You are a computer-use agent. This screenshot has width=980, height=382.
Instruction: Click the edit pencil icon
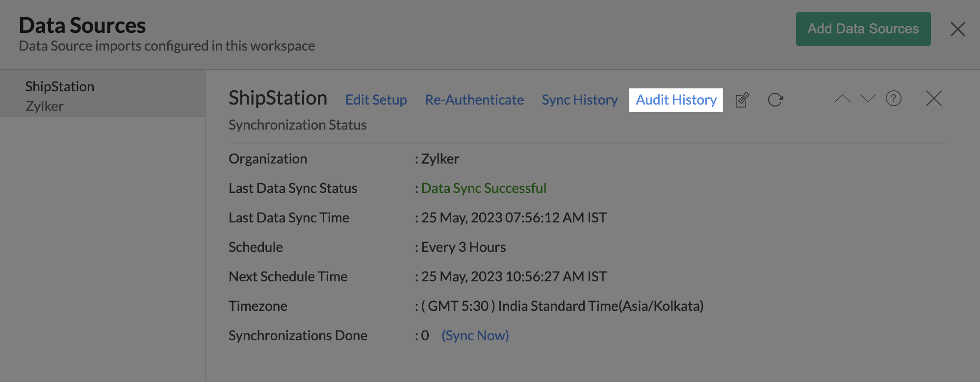[x=742, y=100]
